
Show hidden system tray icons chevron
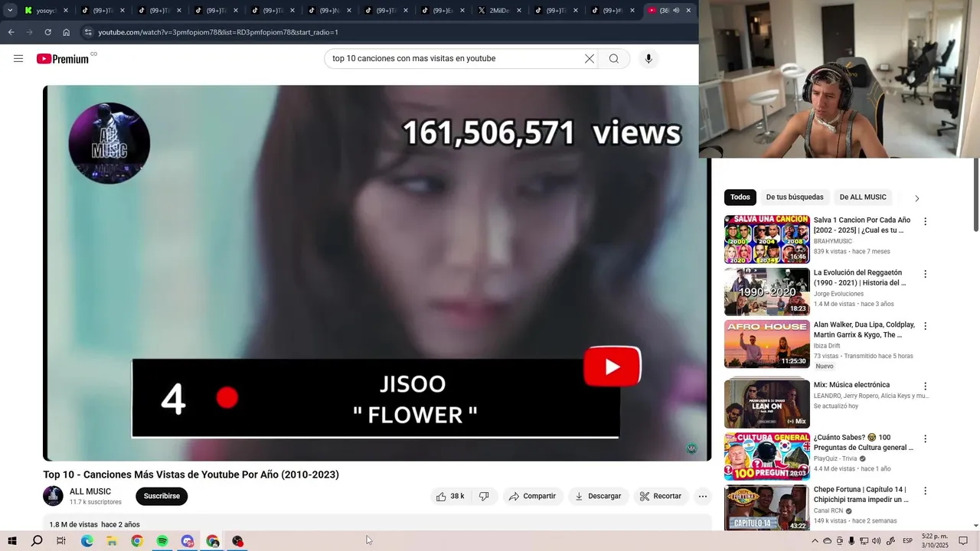815,541
